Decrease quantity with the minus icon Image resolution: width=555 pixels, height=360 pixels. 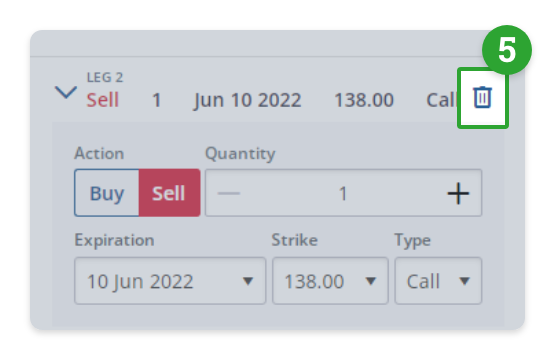pos(229,193)
